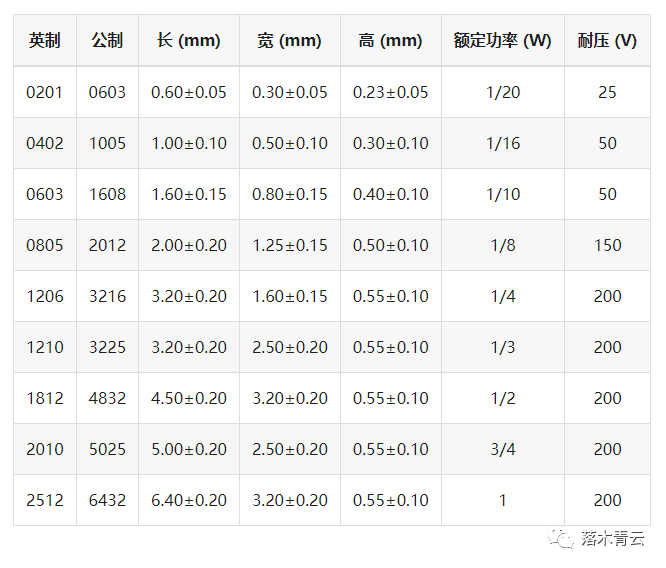This screenshot has height=568, width=666.
Task: Click the 0402 imperial size cell
Action: point(45,144)
